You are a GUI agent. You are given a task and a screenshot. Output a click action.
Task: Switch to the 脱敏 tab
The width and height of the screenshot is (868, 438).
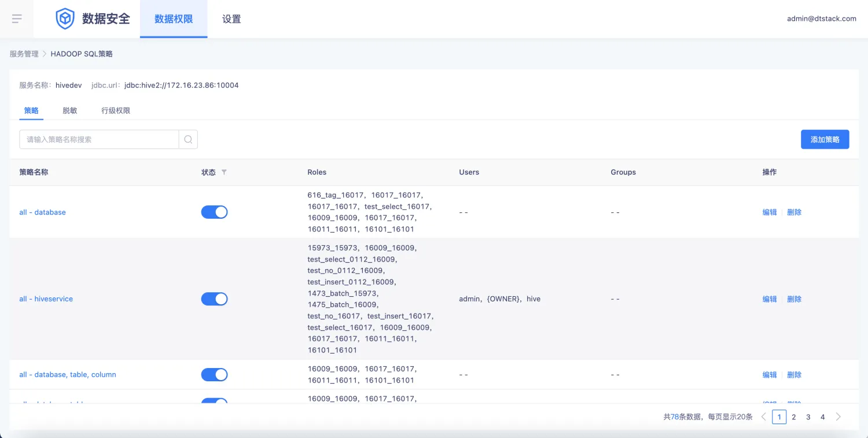tap(70, 111)
